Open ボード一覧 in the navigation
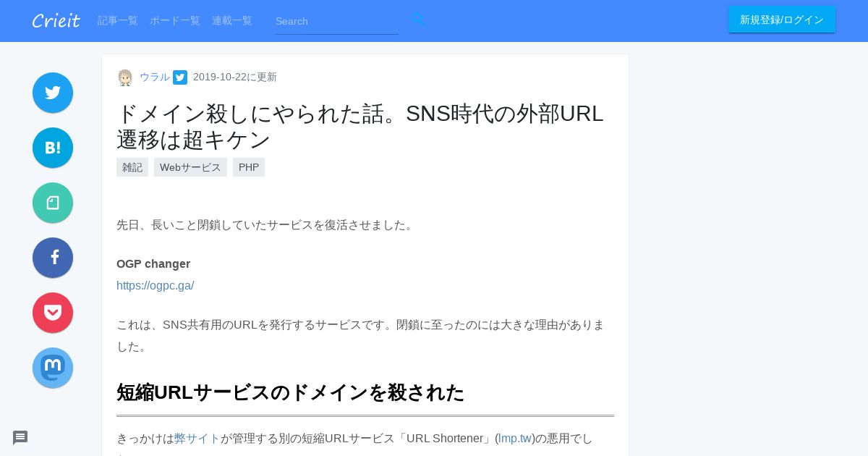 175,20
